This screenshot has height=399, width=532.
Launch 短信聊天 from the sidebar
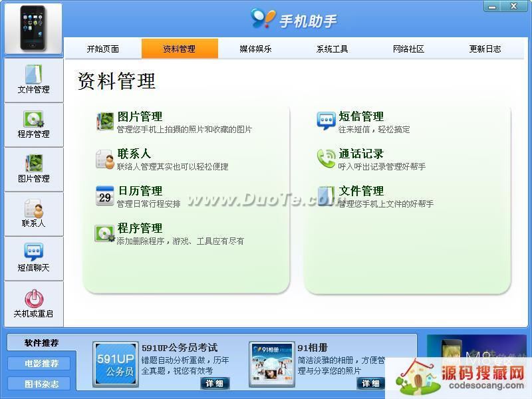click(33, 258)
